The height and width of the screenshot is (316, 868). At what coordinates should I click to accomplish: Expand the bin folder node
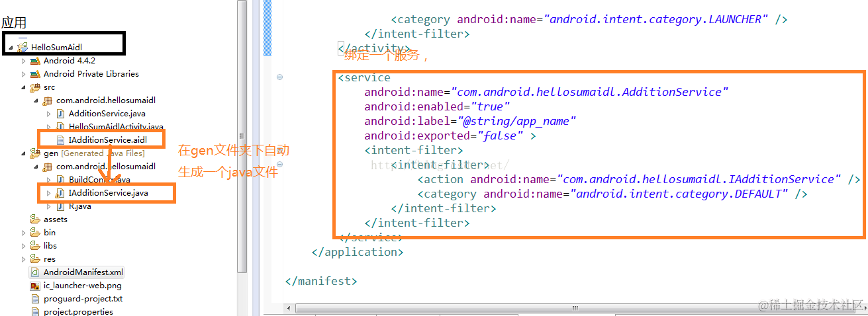click(x=23, y=233)
